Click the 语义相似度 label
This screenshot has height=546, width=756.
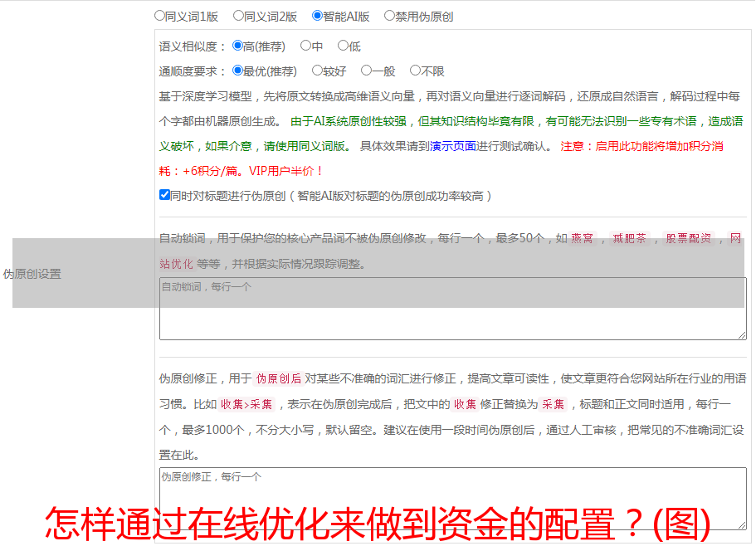tap(193, 46)
